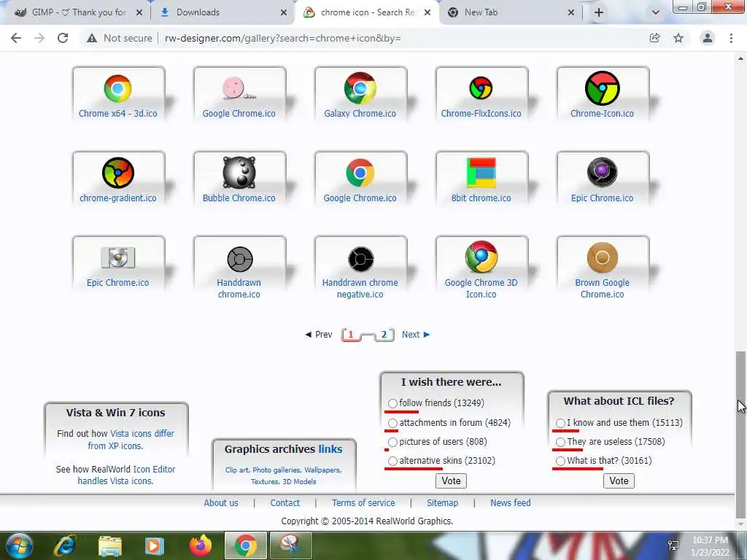Open the Chrome profile avatar icon
The width and height of the screenshot is (747, 560).
tap(708, 38)
